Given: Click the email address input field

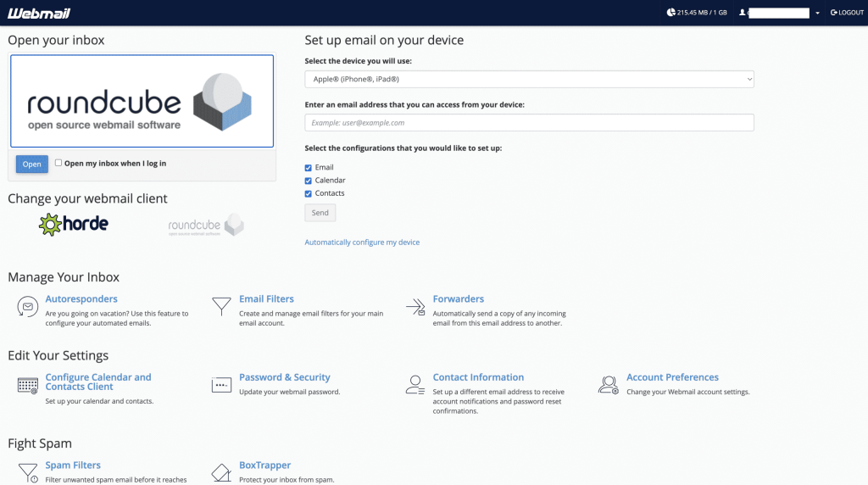Looking at the screenshot, I should 529,122.
